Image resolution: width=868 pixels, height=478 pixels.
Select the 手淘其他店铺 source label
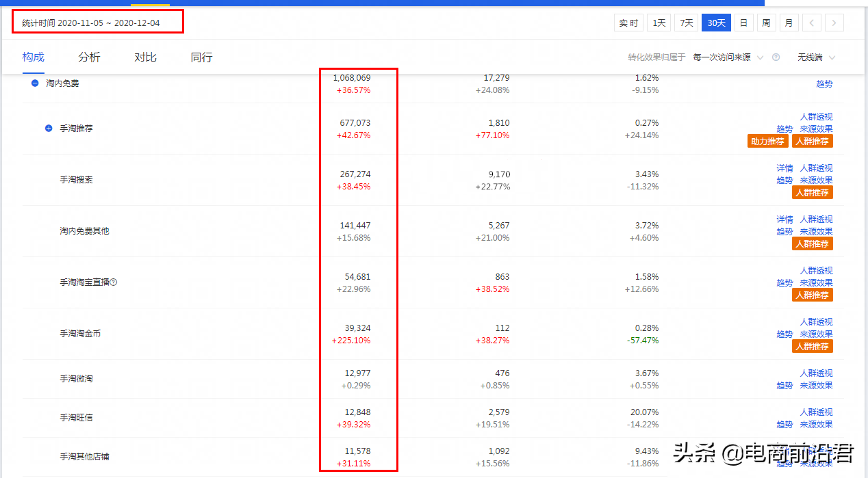tap(84, 457)
